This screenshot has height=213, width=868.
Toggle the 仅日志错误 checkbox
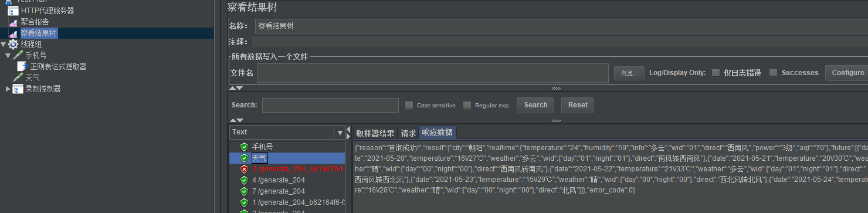point(716,73)
